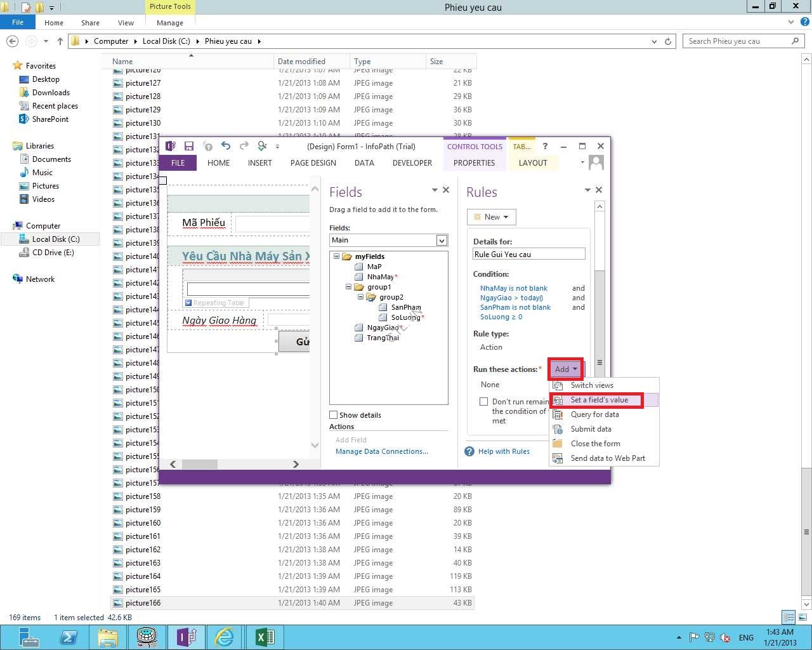This screenshot has height=650, width=812.
Task: Click the Explorer refresh icon
Action: click(x=668, y=41)
